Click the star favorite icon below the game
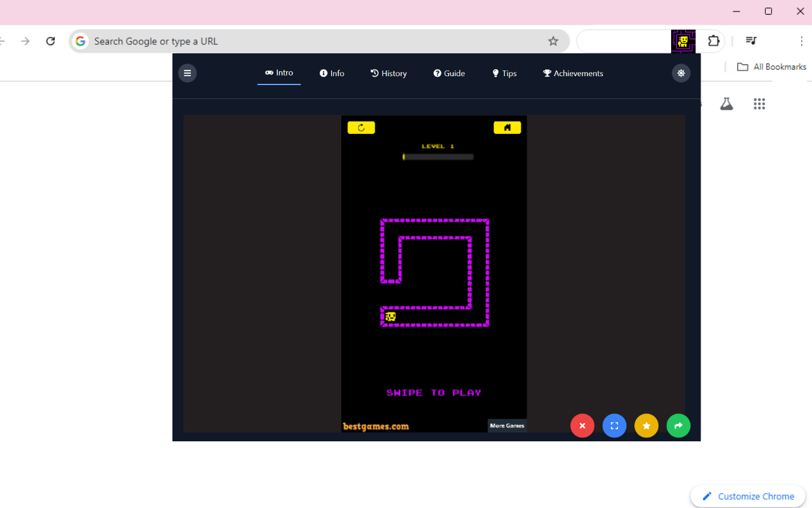The width and height of the screenshot is (812, 508). [x=646, y=425]
